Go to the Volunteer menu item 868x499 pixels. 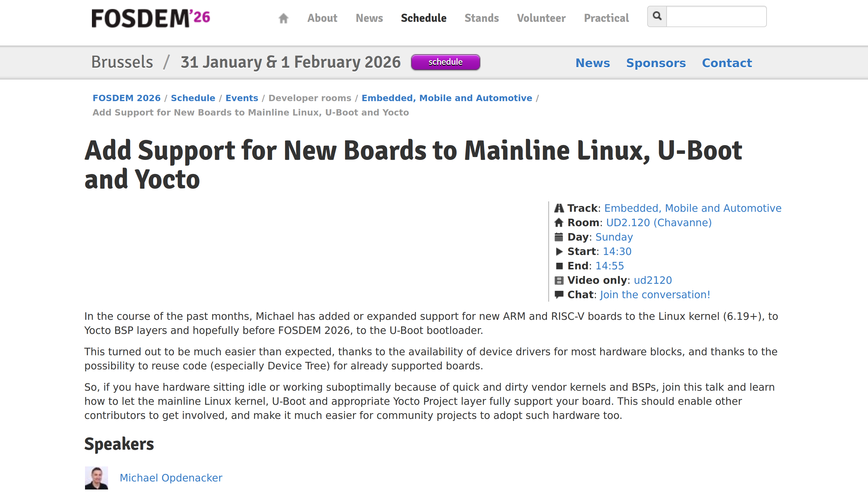tap(541, 18)
